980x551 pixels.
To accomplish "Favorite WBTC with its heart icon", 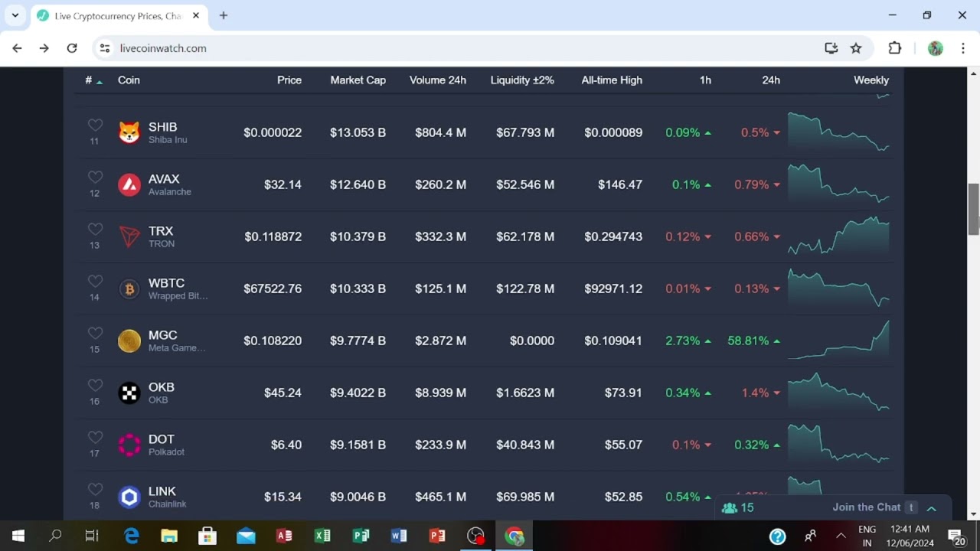I will [95, 281].
